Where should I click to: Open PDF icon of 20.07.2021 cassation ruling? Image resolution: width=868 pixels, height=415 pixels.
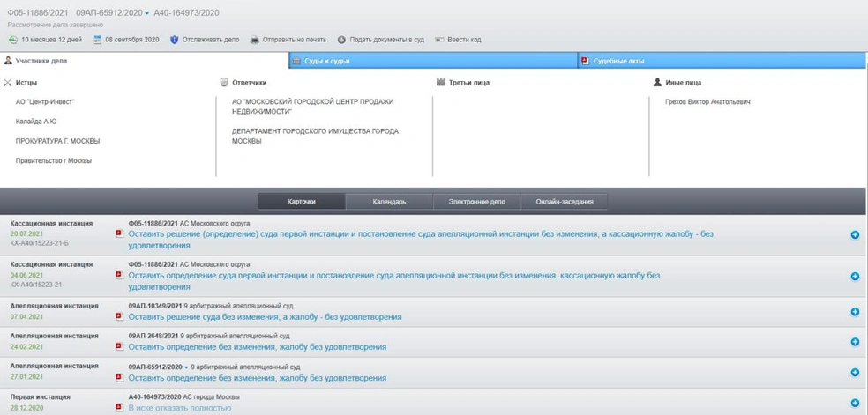click(x=119, y=234)
